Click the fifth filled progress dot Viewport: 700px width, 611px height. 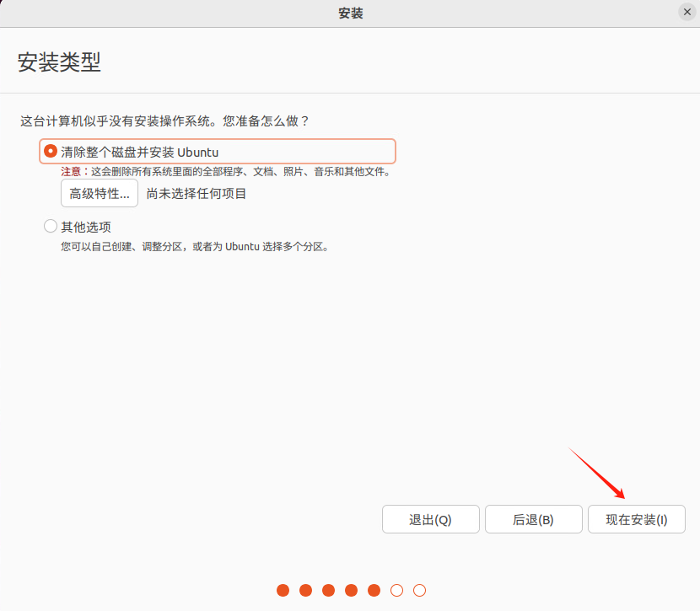point(374,591)
